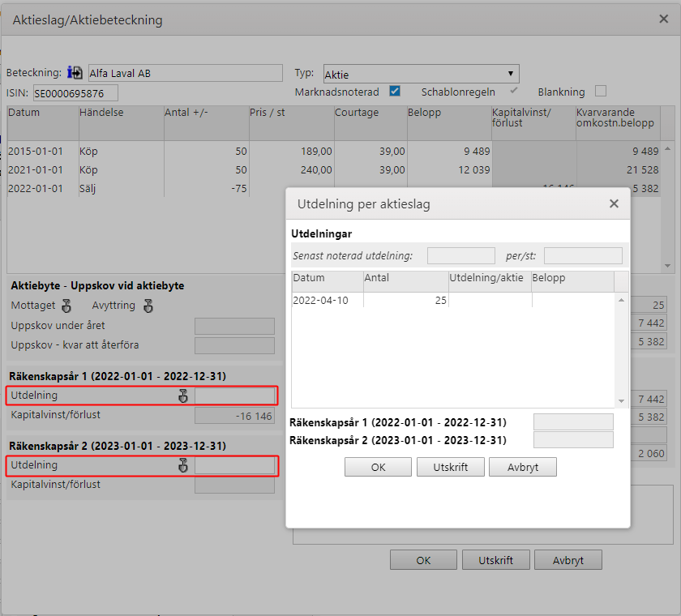The width and height of the screenshot is (681, 616).
Task: Click the Belopp column header in the Utdelningar list
Action: click(x=572, y=281)
